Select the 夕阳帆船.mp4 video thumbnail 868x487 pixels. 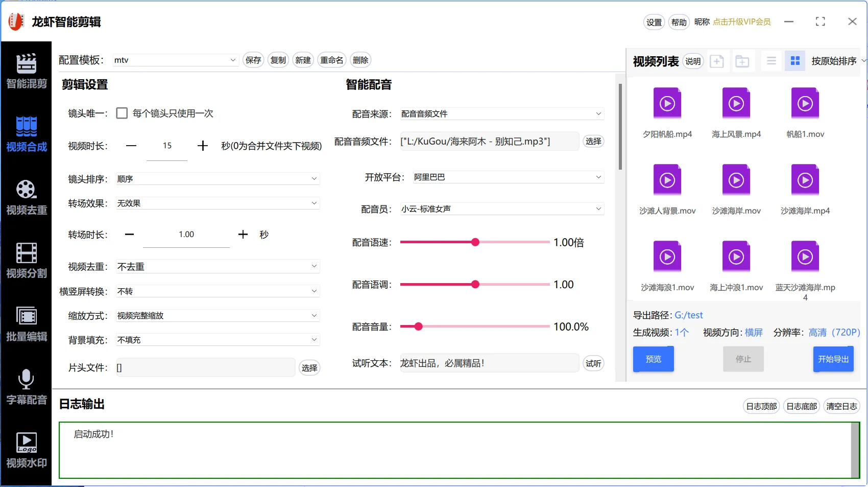click(667, 104)
